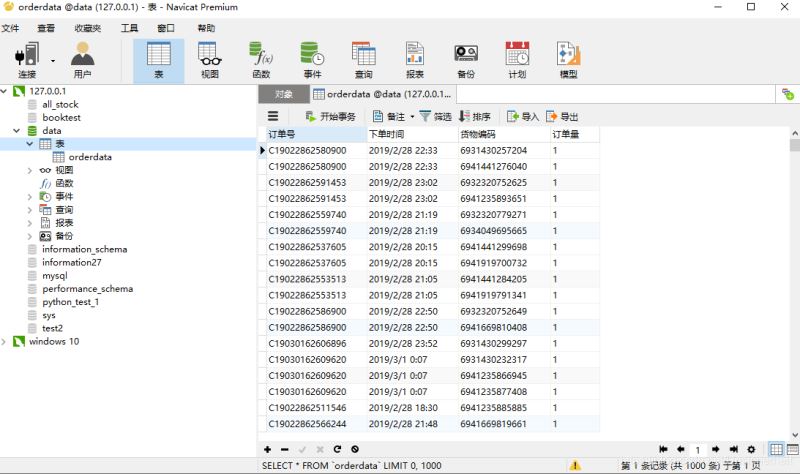Screen dimensions: 800x474
Task: Expand the 备份 node in tree
Action: point(30,236)
